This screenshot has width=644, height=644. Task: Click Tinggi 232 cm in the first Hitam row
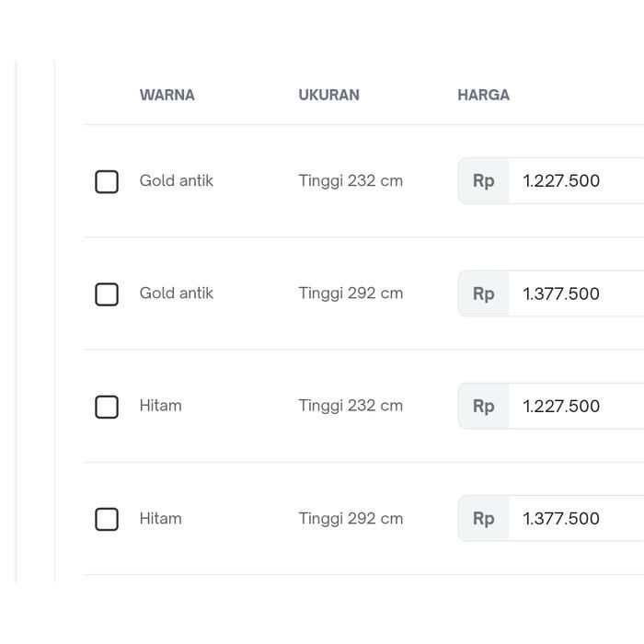coord(351,406)
